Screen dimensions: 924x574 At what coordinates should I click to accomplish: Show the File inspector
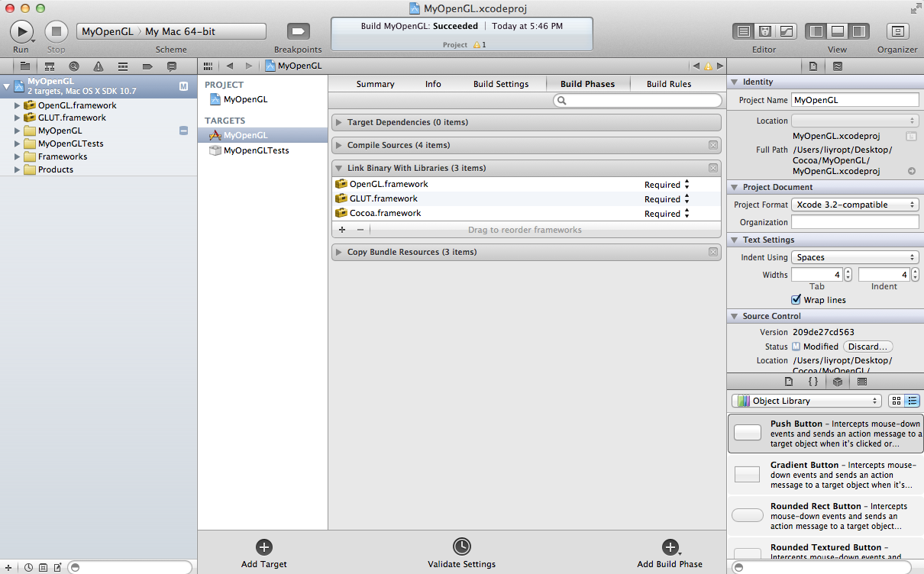(x=813, y=66)
